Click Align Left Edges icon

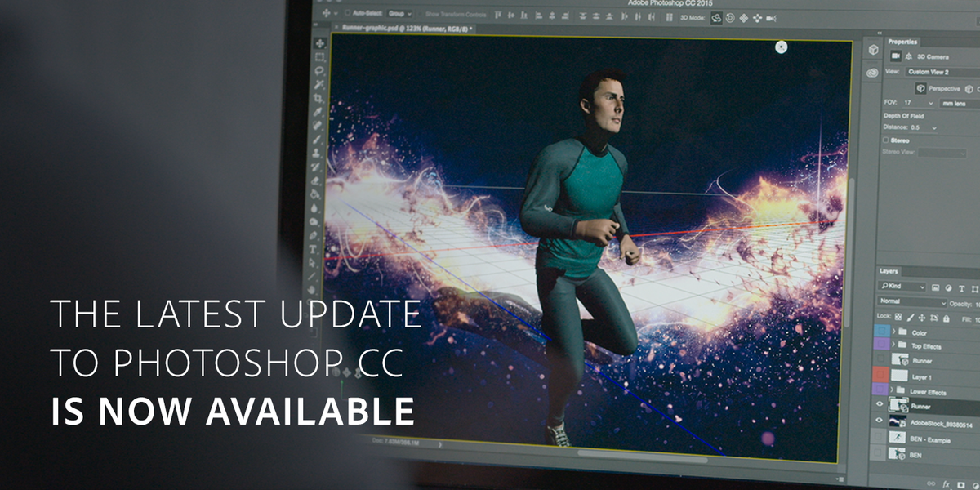(x=538, y=16)
